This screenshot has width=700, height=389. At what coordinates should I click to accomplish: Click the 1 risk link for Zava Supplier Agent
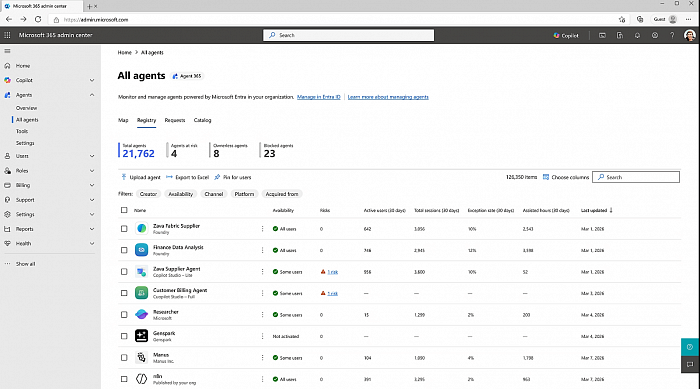point(333,272)
